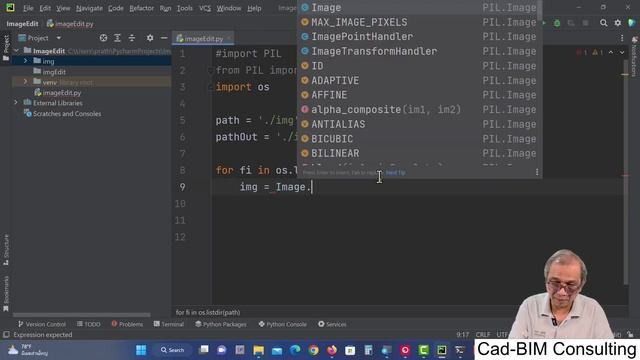This screenshot has height=360, width=640.
Task: Click the completion popup three-dot options
Action: (537, 172)
